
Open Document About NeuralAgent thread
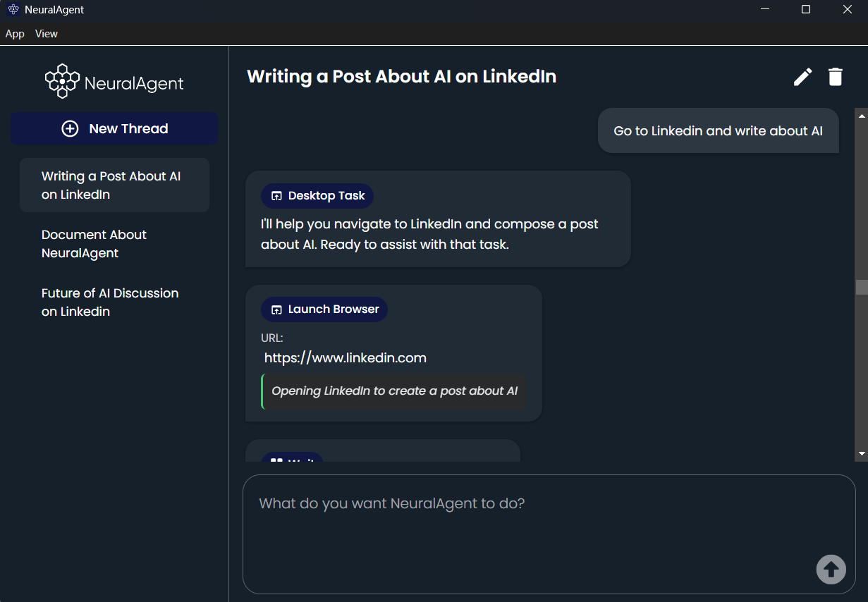114,244
